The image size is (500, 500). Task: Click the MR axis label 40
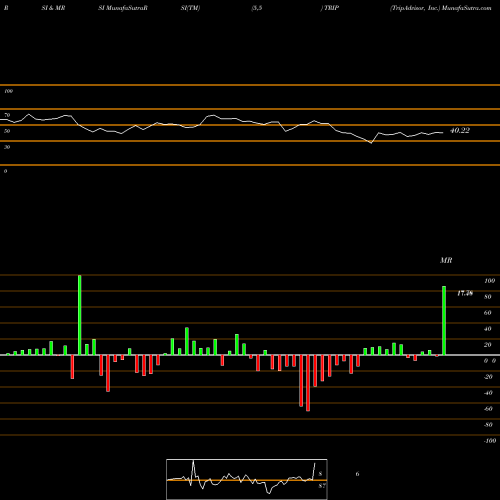(487, 329)
